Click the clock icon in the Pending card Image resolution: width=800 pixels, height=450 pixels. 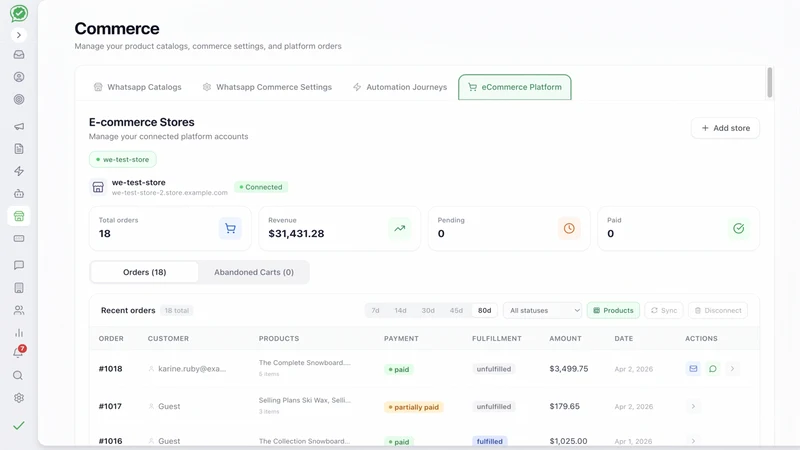coord(569,229)
